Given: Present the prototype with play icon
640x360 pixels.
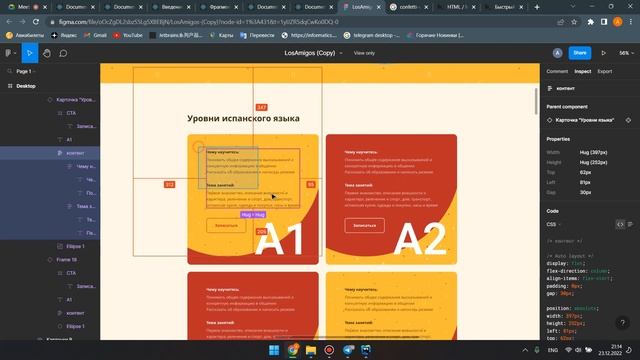Looking at the screenshot, I should tap(603, 53).
